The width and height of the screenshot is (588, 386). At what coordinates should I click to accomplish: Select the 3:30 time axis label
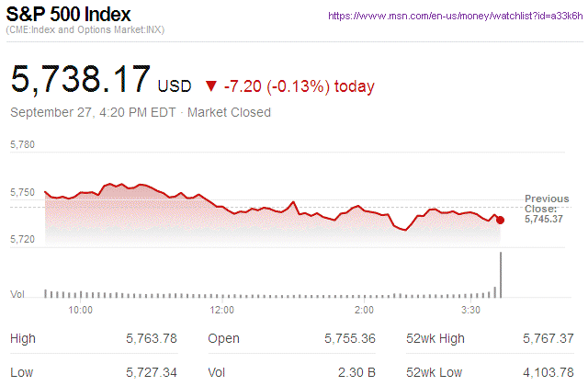point(470,311)
